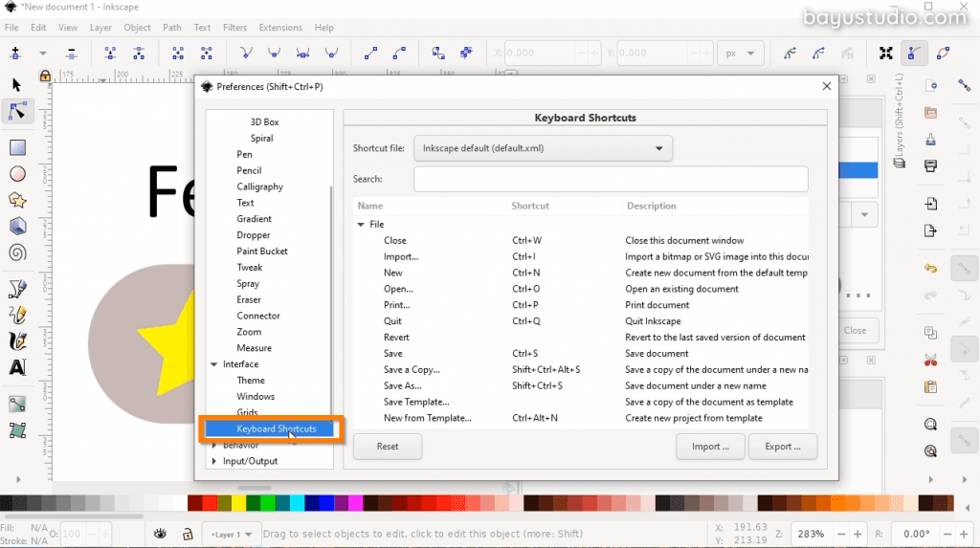
Task: Click the Object to path icon
Action: pyautogui.click(x=438, y=54)
